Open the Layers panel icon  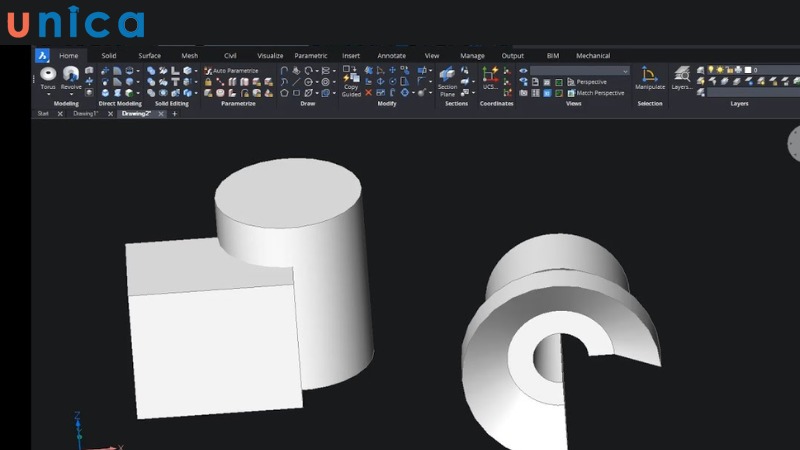click(x=682, y=75)
